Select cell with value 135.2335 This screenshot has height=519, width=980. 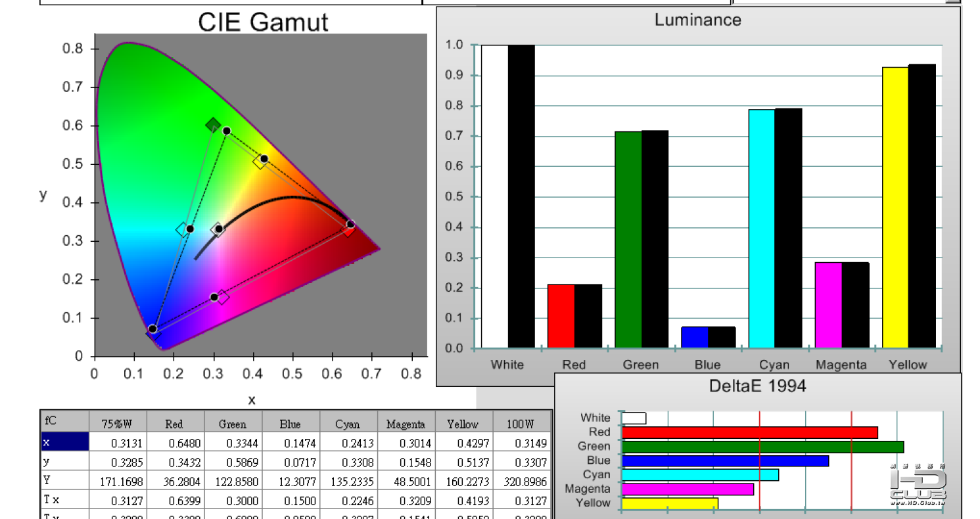coord(349,480)
